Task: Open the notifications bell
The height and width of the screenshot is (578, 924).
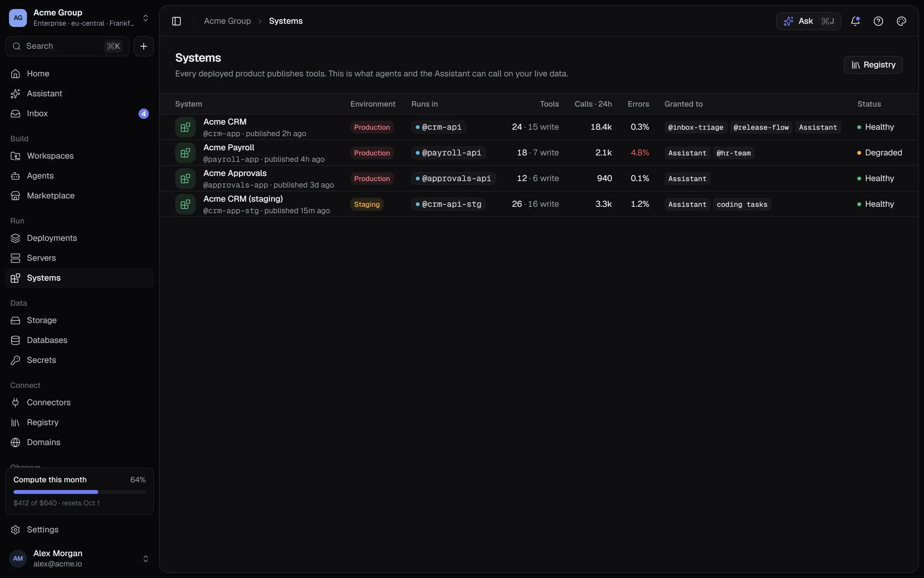Action: pos(855,21)
